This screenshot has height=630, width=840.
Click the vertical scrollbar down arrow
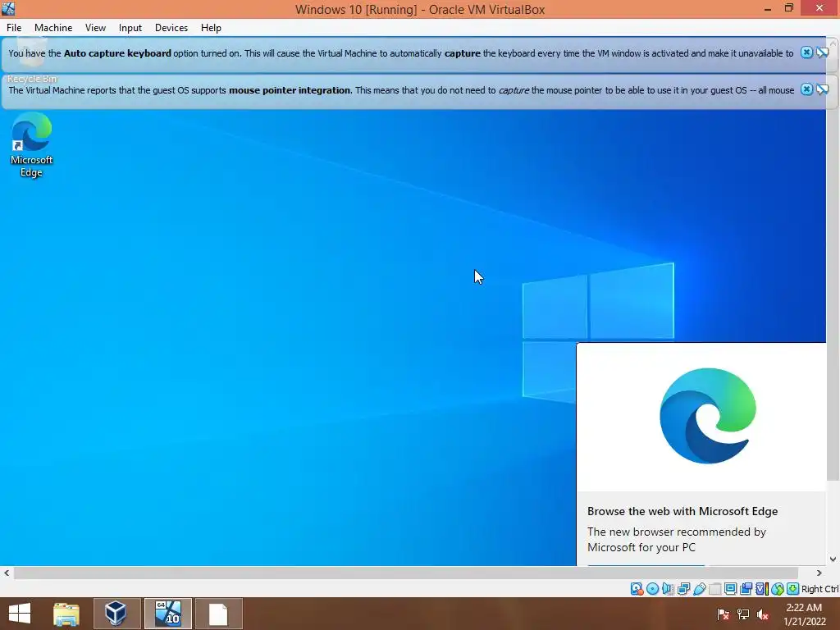833,559
